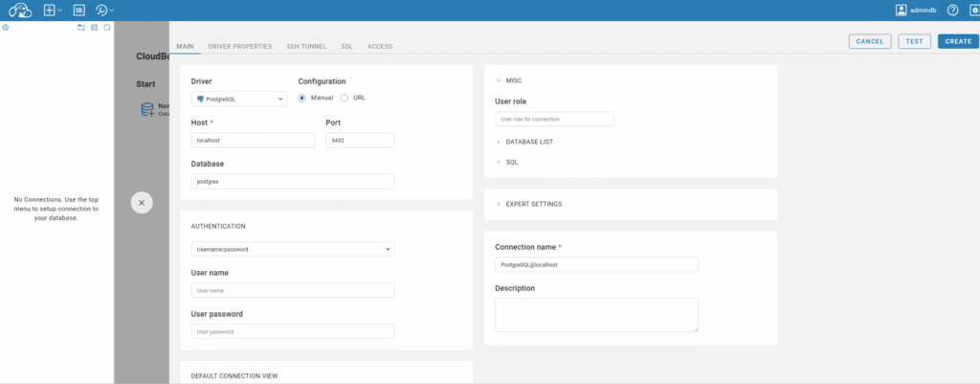The image size is (980, 384).
Task: Select URL configuration radio button
Action: click(x=345, y=99)
